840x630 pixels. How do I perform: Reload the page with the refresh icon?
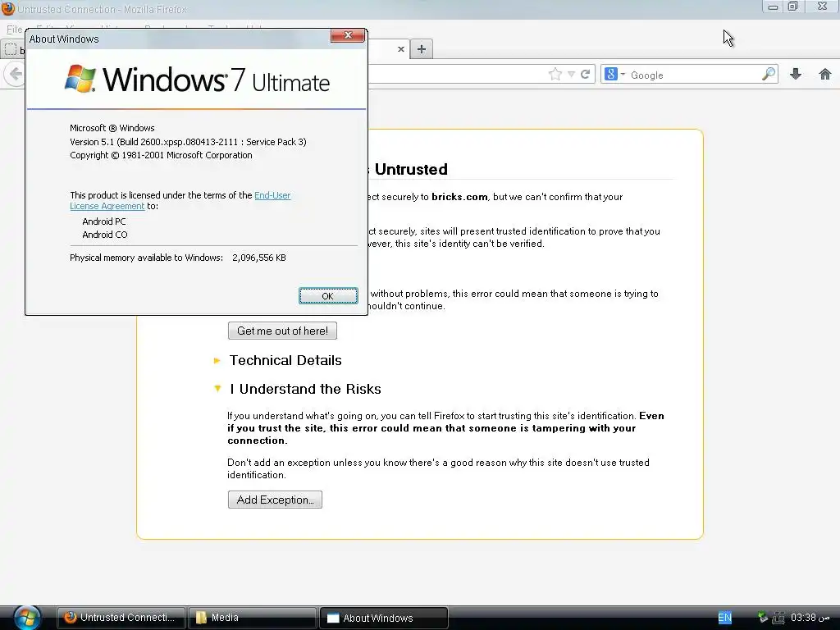tap(586, 75)
